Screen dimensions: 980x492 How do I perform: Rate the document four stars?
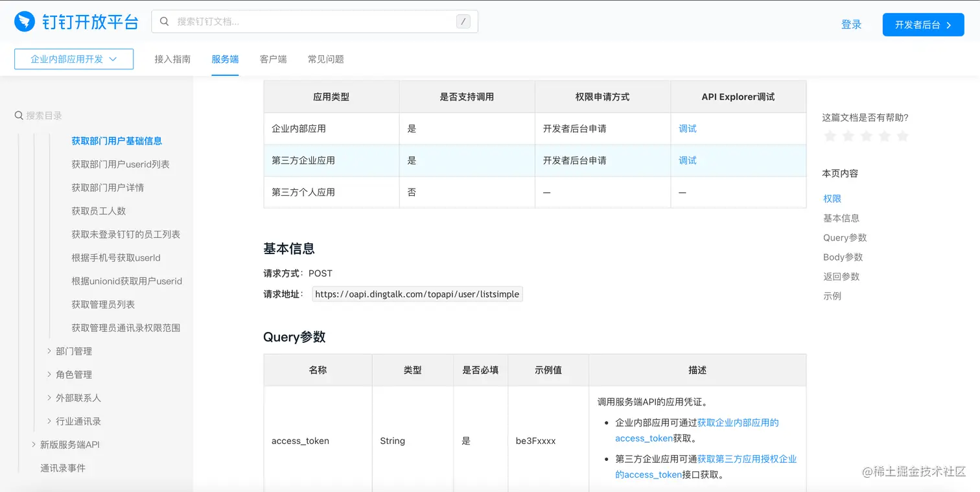point(884,136)
